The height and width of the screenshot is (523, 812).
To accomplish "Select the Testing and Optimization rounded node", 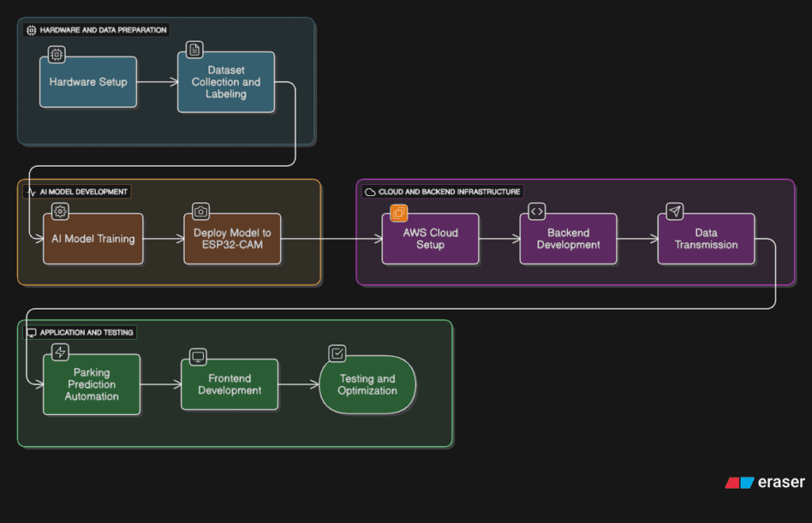I will [367, 385].
